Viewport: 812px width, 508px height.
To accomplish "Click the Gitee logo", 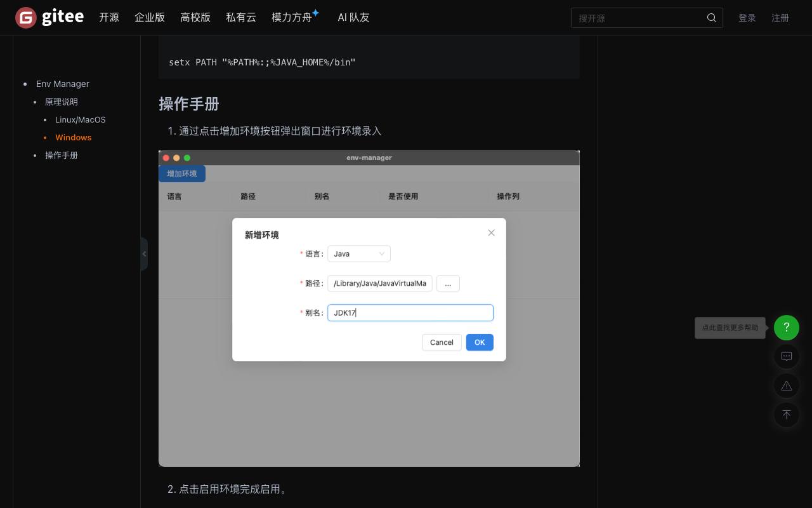I will tap(49, 17).
